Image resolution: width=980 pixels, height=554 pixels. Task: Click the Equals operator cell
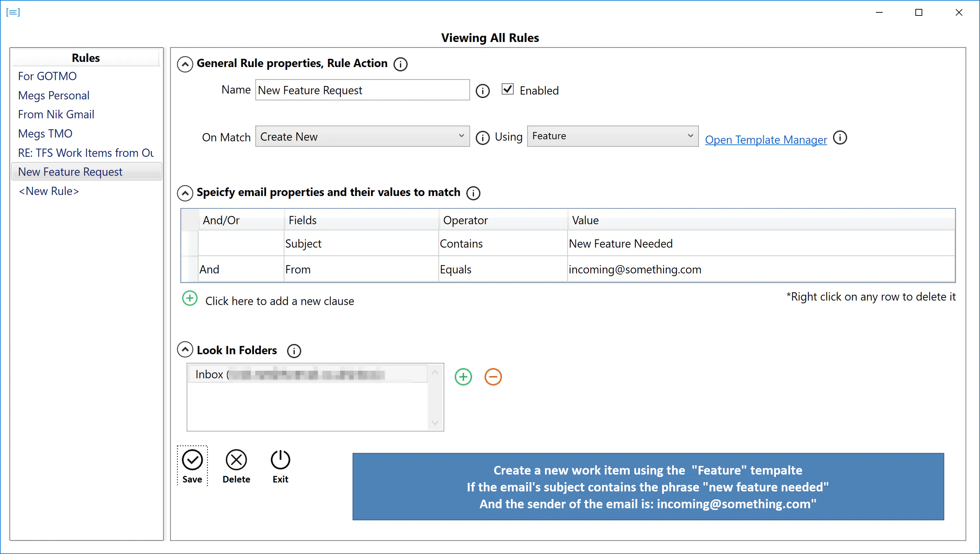(503, 269)
